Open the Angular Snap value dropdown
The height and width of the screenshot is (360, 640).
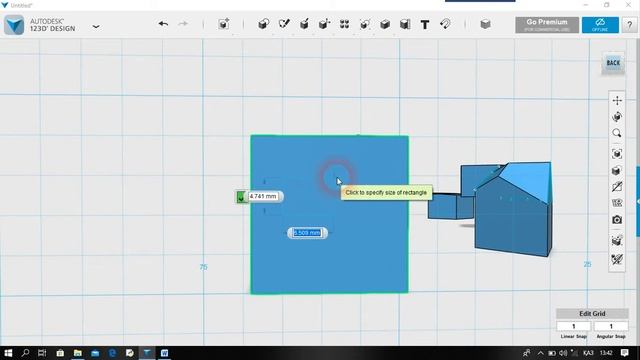(x=611, y=326)
